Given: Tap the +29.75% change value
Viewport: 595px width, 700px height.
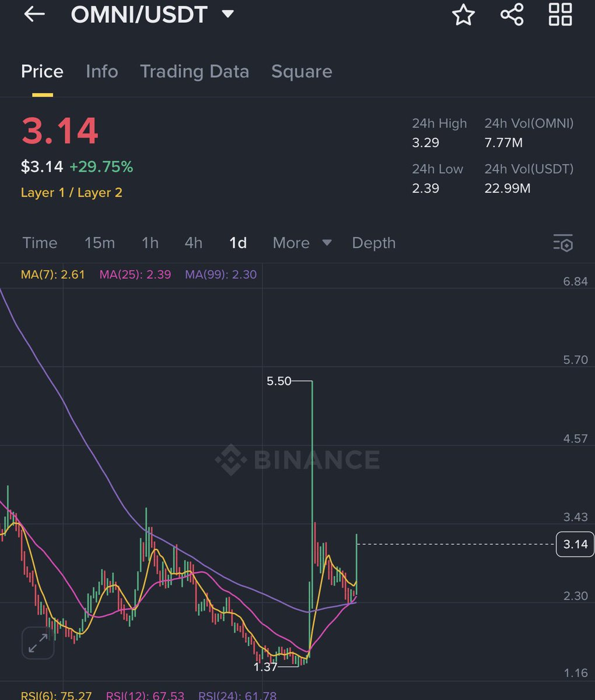Looking at the screenshot, I should tap(101, 167).
